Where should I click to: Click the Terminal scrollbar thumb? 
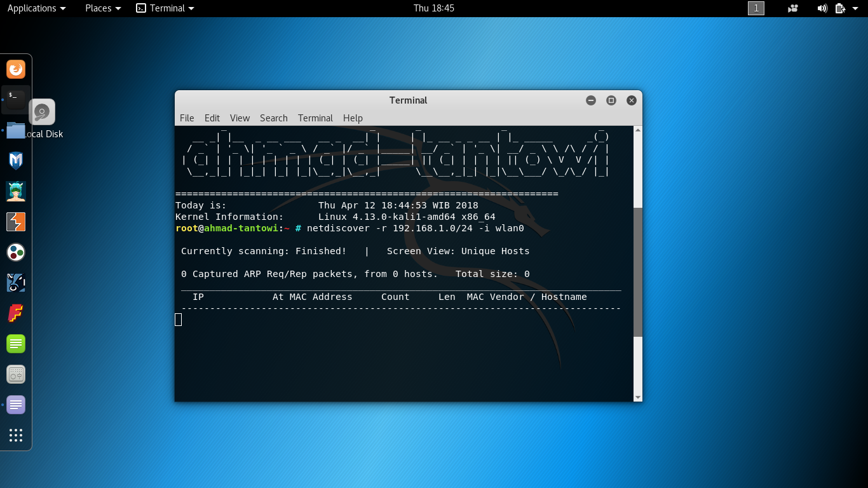(x=638, y=271)
